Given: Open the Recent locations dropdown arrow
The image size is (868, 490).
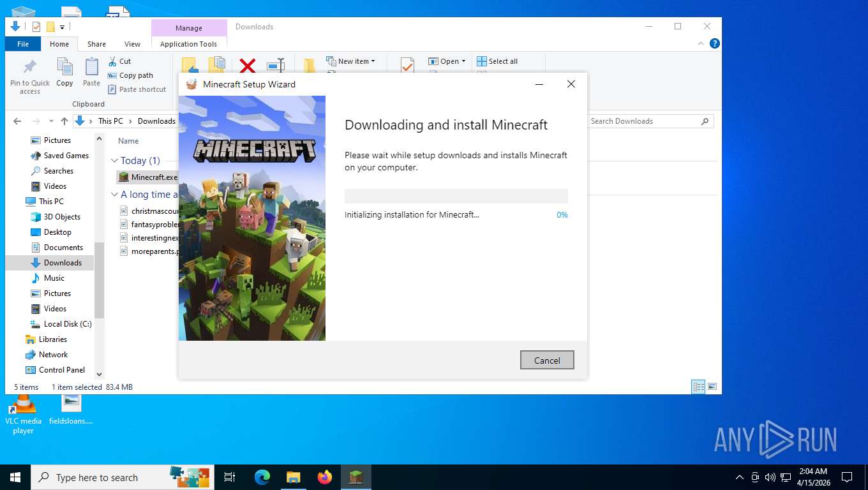Looking at the screenshot, I should pos(52,121).
